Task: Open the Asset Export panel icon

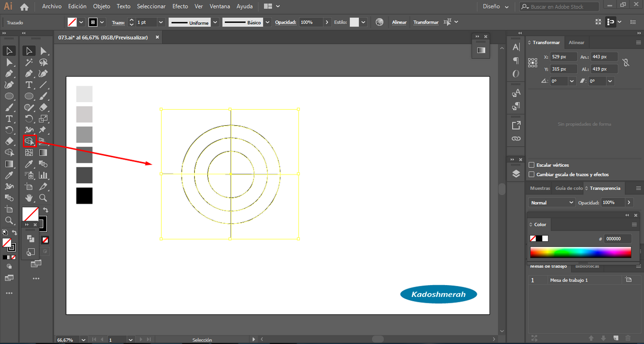Action: (x=516, y=125)
